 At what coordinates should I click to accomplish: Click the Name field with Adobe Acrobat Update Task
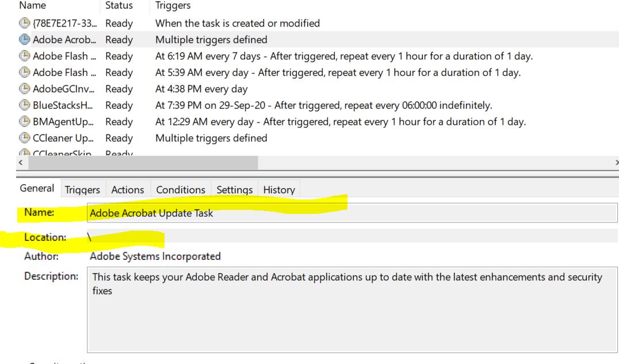point(352,213)
